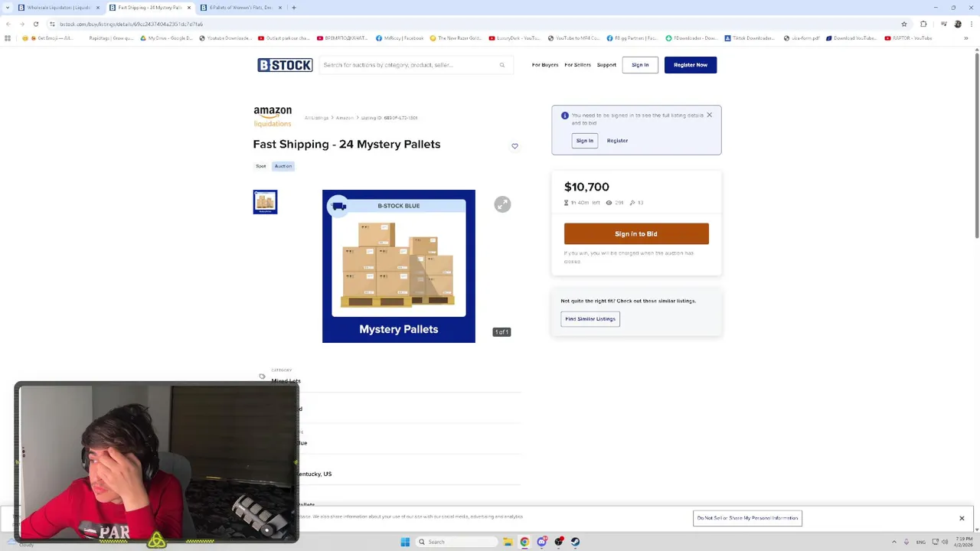Go forward in browser history
Viewport: 980px width, 551px height.
pyautogui.click(x=21, y=24)
